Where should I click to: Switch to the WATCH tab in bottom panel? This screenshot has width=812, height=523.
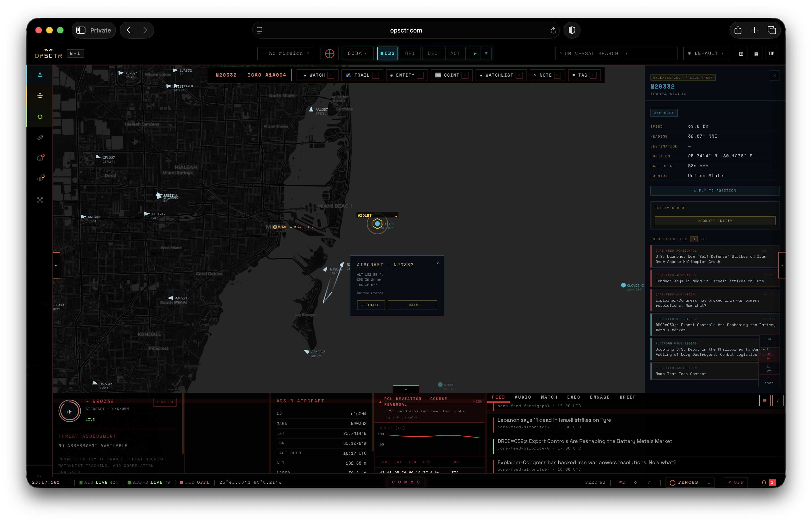549,397
